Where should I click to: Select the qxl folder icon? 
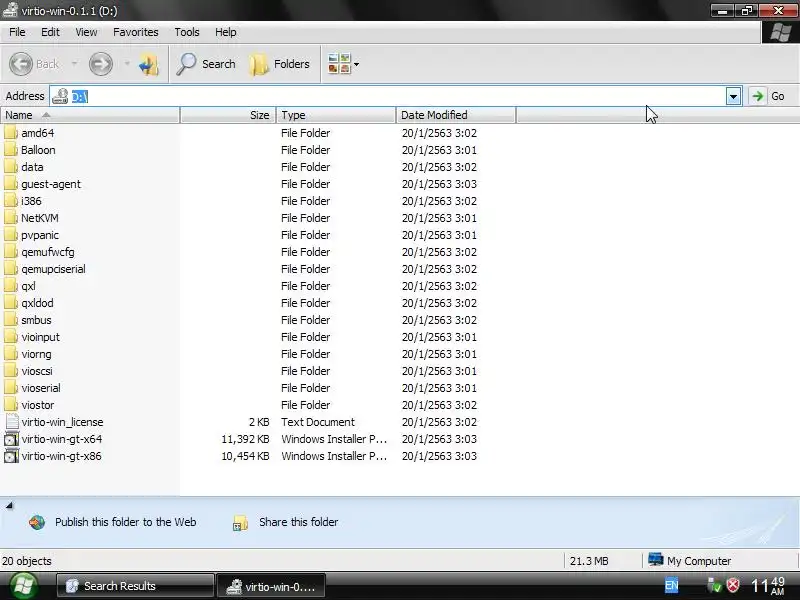click(x=11, y=286)
